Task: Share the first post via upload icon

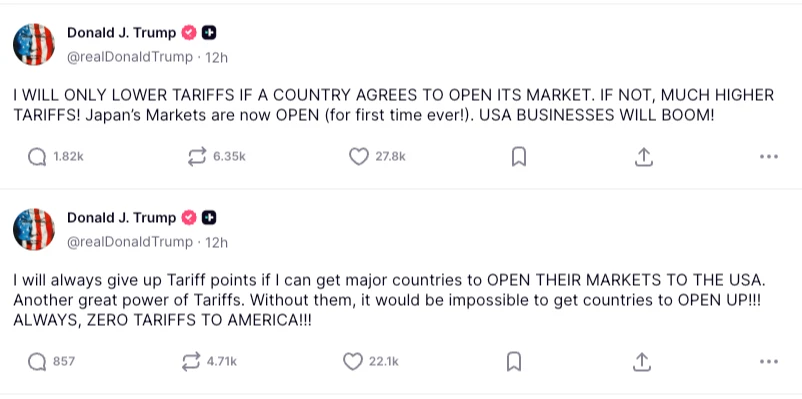Action: 644,157
